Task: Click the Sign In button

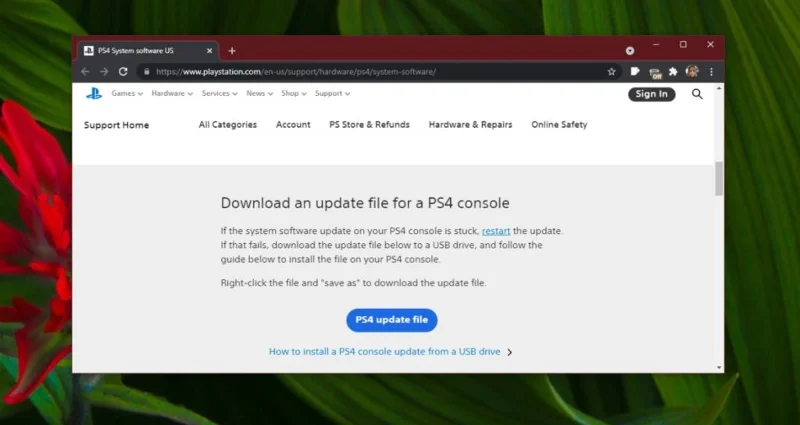Action: (652, 94)
